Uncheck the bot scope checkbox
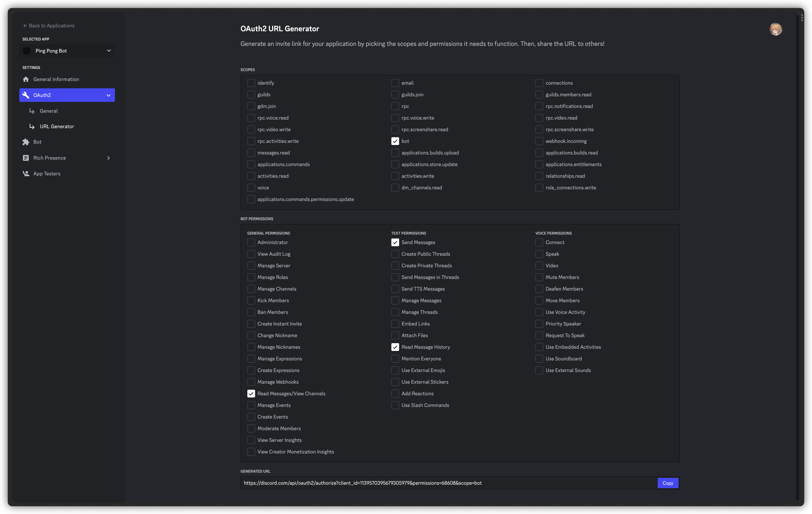The height and width of the screenshot is (514, 812). click(395, 141)
